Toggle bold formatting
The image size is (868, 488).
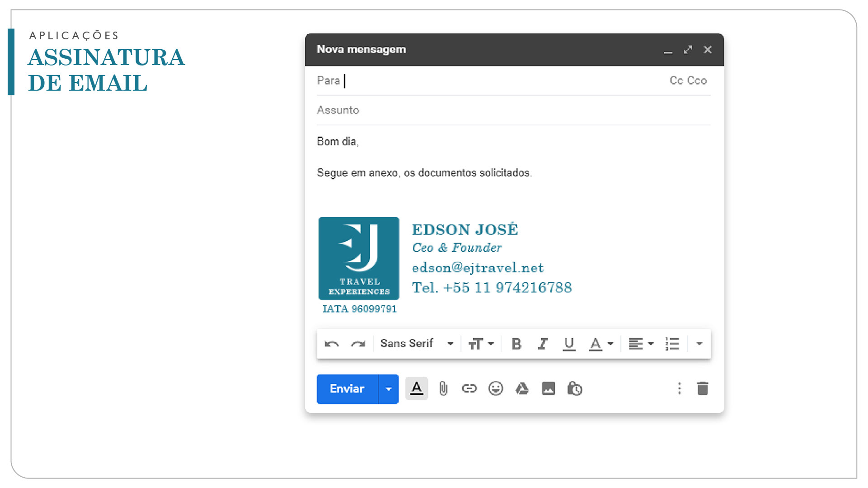point(516,344)
